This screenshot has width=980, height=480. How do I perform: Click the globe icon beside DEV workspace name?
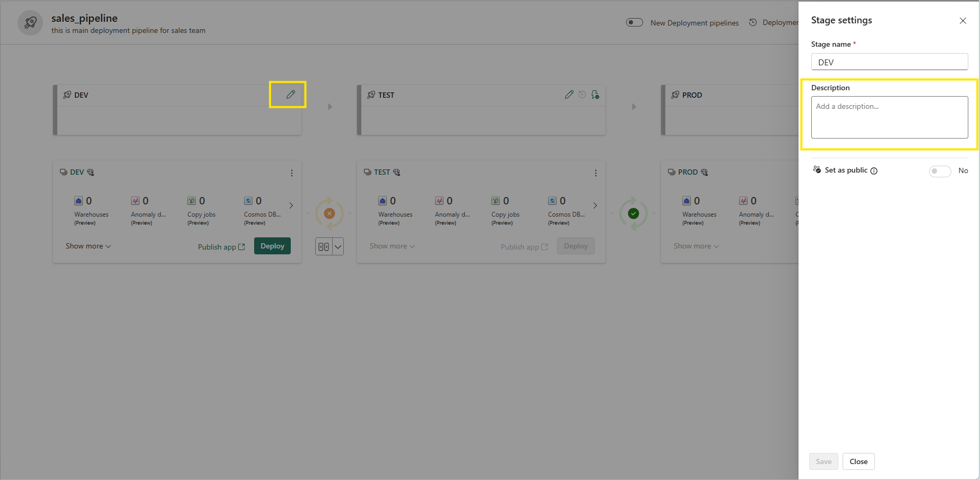90,172
